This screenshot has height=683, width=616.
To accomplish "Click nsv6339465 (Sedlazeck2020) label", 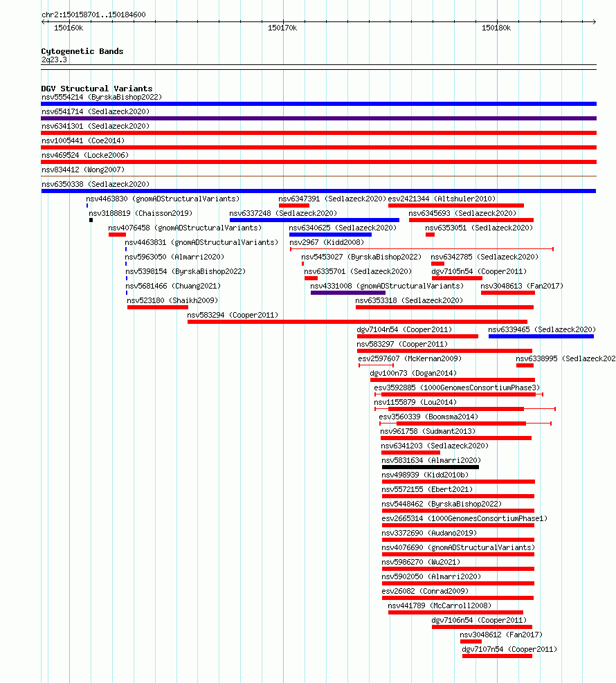I will pyautogui.click(x=542, y=329).
